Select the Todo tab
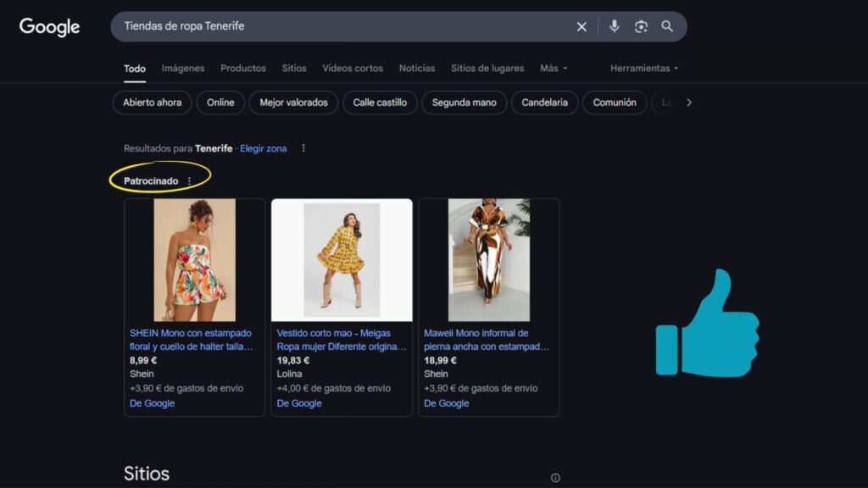Image resolution: width=868 pixels, height=488 pixels. (x=135, y=69)
